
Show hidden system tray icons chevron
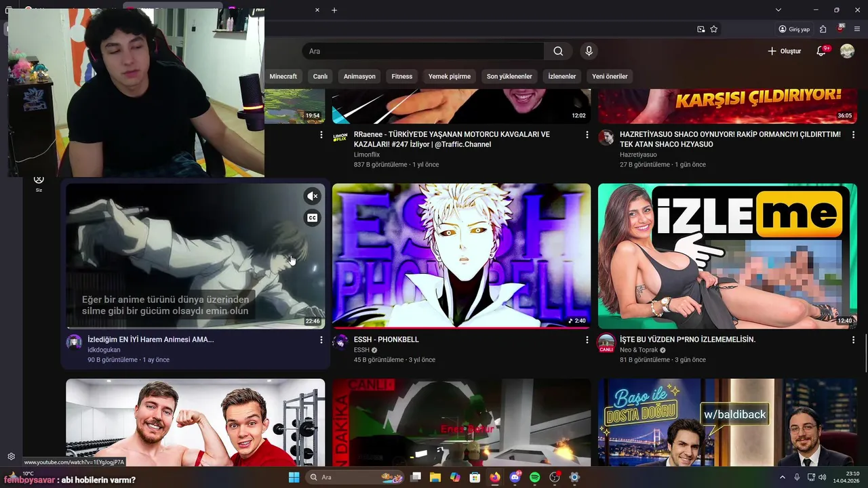tap(782, 477)
